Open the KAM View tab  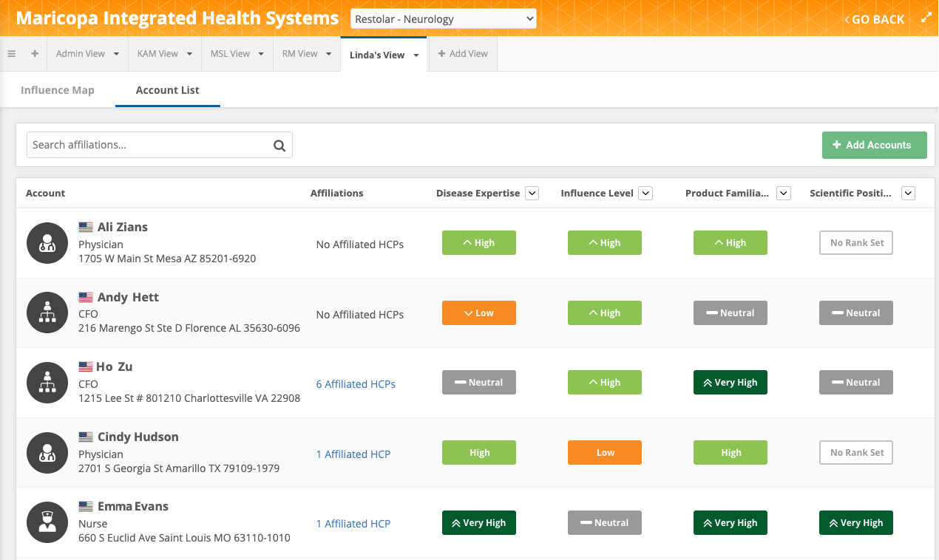click(x=157, y=54)
